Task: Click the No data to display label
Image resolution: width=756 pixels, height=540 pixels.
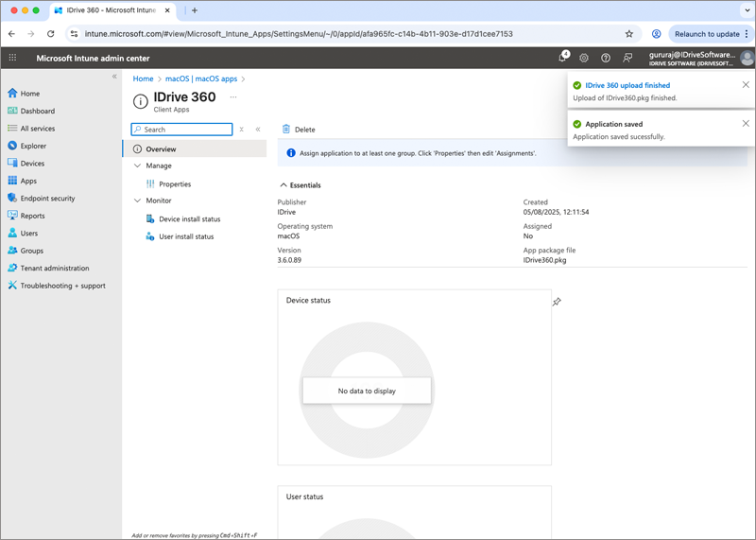Action: click(367, 391)
